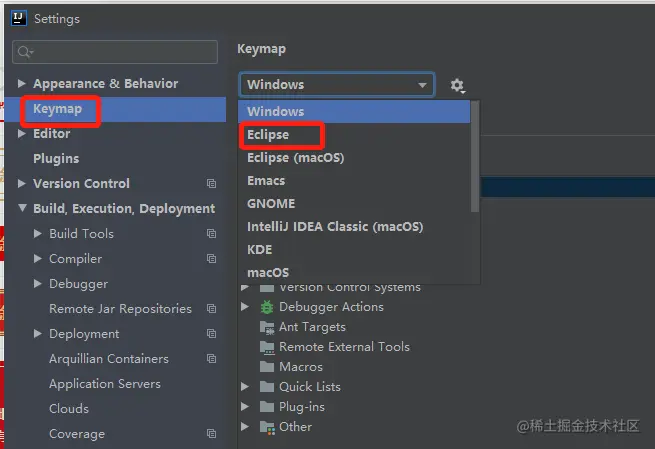The image size is (655, 449).
Task: Open Remote Jar Repositories settings
Action: 120,309
